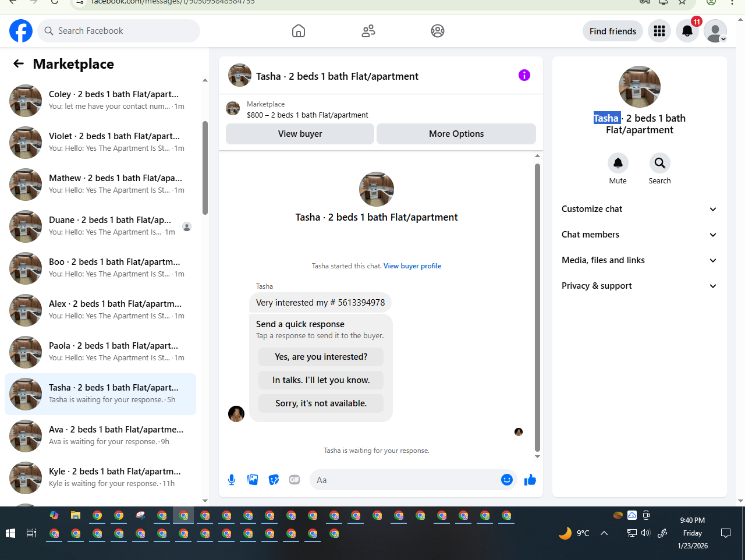
Task: Show hidden system tray icons chevron
Action: point(604,533)
